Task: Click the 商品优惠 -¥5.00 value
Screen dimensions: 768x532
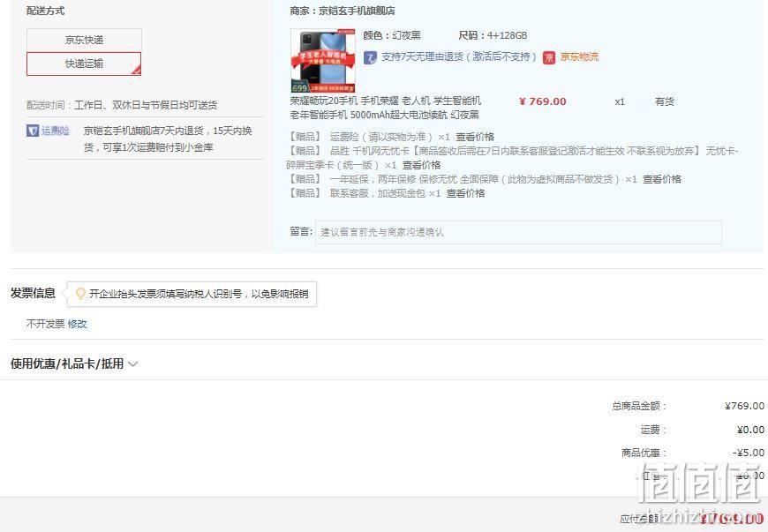Action: [749, 453]
